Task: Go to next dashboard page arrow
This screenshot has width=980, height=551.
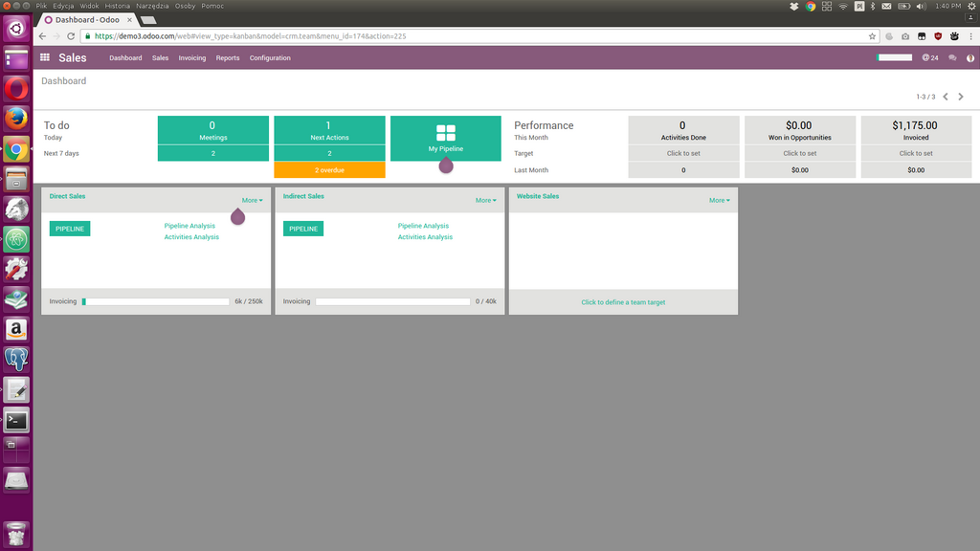Action: coord(961,97)
